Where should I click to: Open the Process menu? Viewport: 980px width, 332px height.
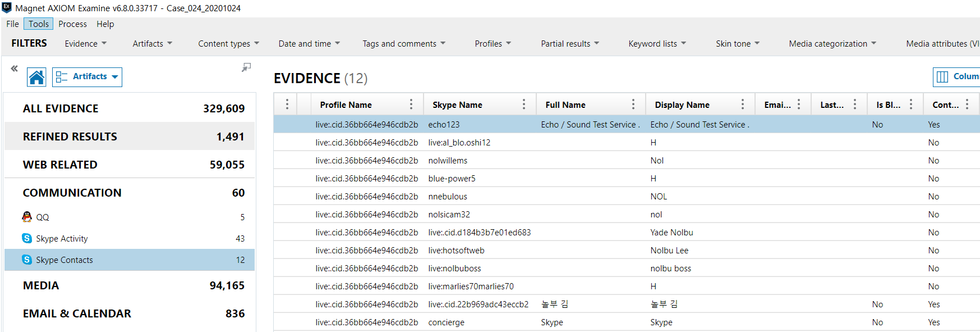pos(73,24)
